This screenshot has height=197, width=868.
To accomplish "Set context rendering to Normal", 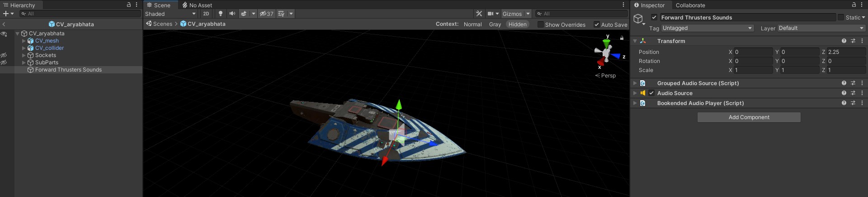I will pos(472,24).
